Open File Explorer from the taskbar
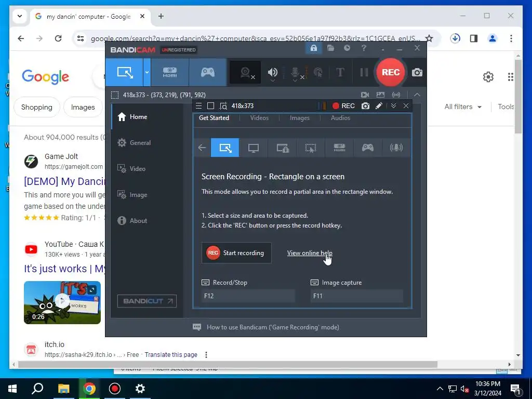This screenshot has width=532, height=399. pyautogui.click(x=63, y=389)
